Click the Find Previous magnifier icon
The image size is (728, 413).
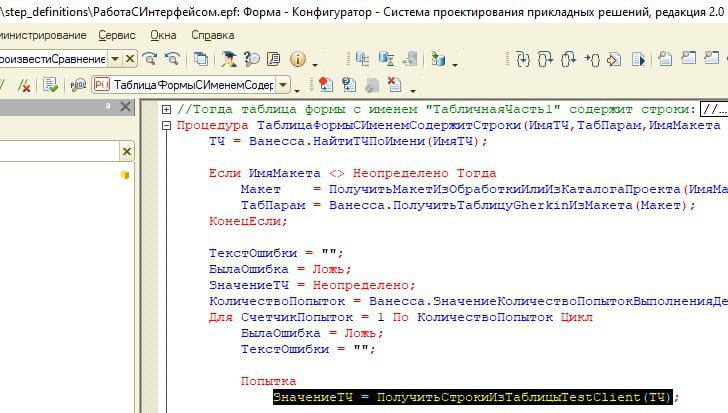pyautogui.click(x=173, y=59)
